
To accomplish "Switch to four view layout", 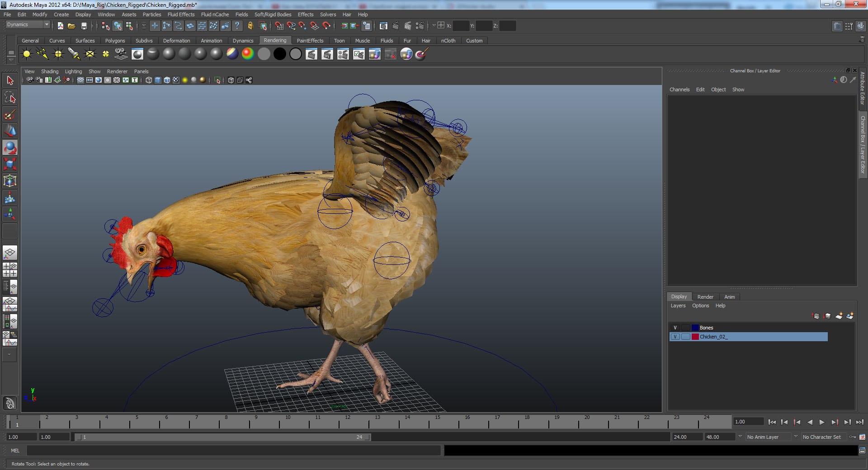I will pos(10,270).
